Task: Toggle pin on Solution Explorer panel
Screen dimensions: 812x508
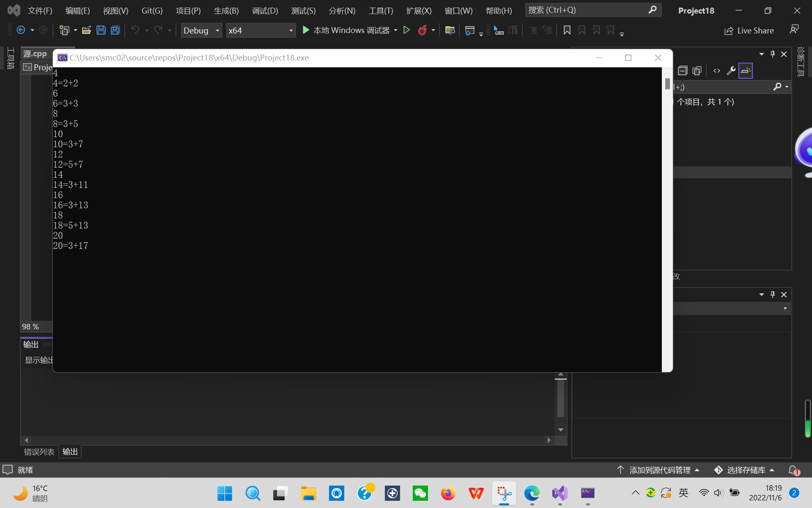Action: click(773, 54)
